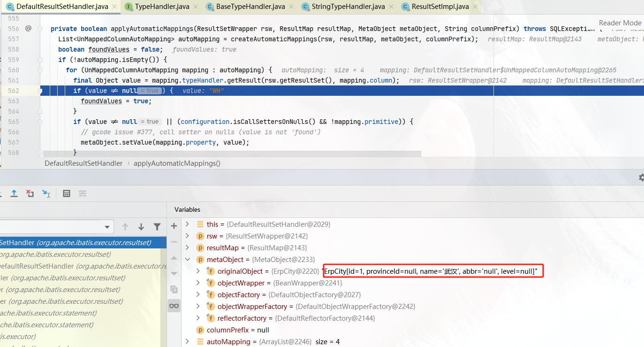Select the highlighted SetHandler resultset stack frame
The image size is (644, 347).
tap(83, 243)
